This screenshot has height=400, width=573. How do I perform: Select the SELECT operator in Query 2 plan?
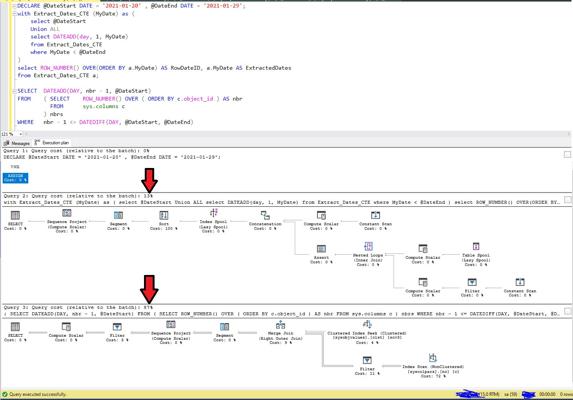15,221
